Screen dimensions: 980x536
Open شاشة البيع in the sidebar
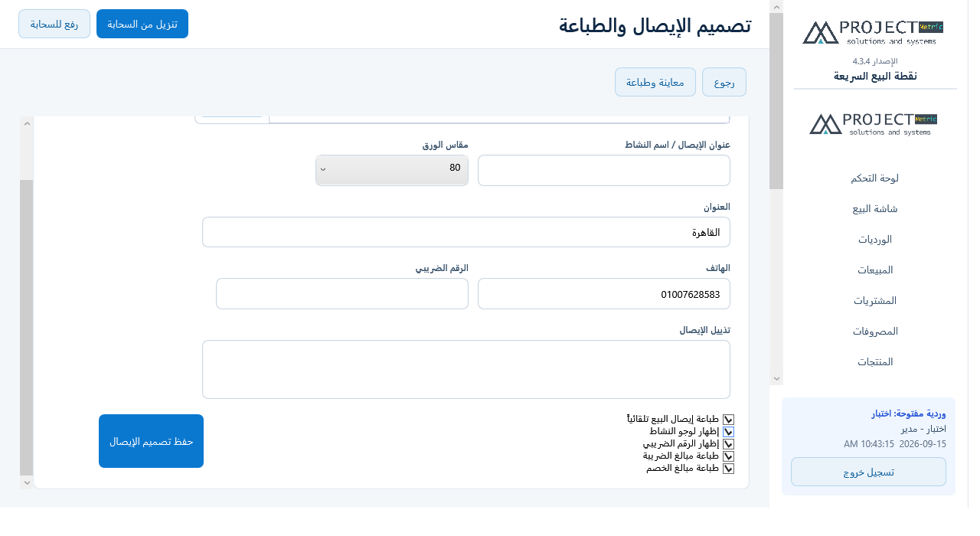pos(874,208)
